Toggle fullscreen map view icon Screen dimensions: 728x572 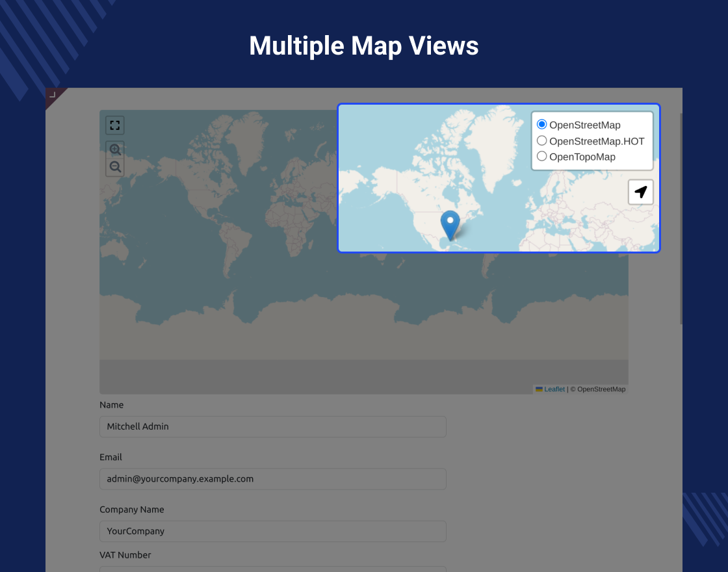pos(114,125)
